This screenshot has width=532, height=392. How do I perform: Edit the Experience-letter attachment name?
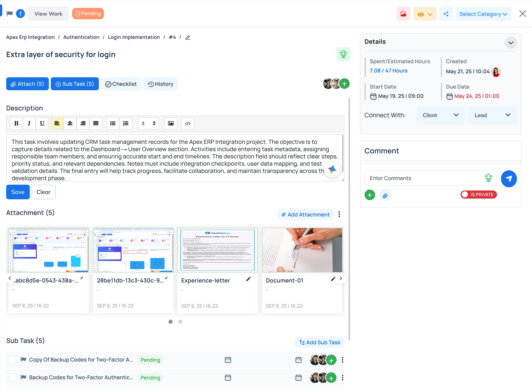point(248,279)
